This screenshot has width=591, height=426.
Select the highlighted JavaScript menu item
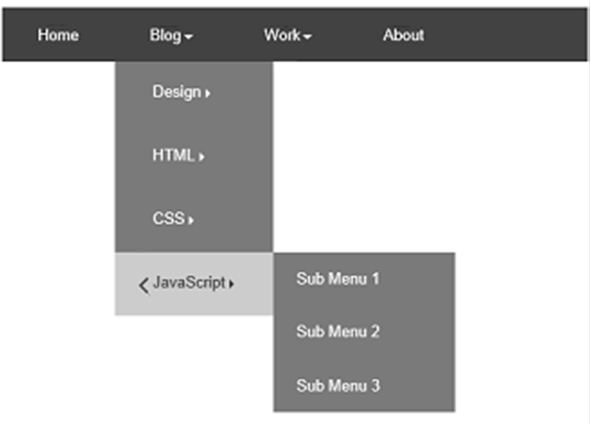click(x=194, y=283)
